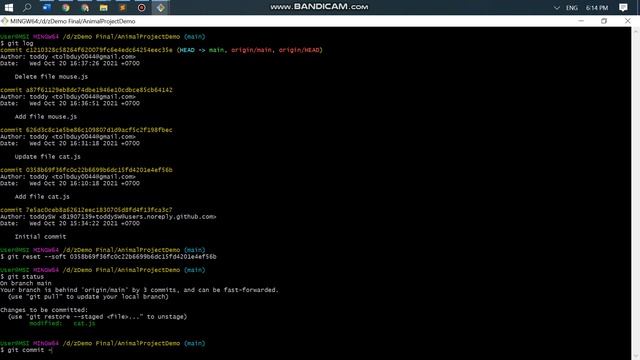Image resolution: width=640 pixels, height=360 pixels.
Task: Click the 'git reset --soft' command line
Action: click(109, 257)
